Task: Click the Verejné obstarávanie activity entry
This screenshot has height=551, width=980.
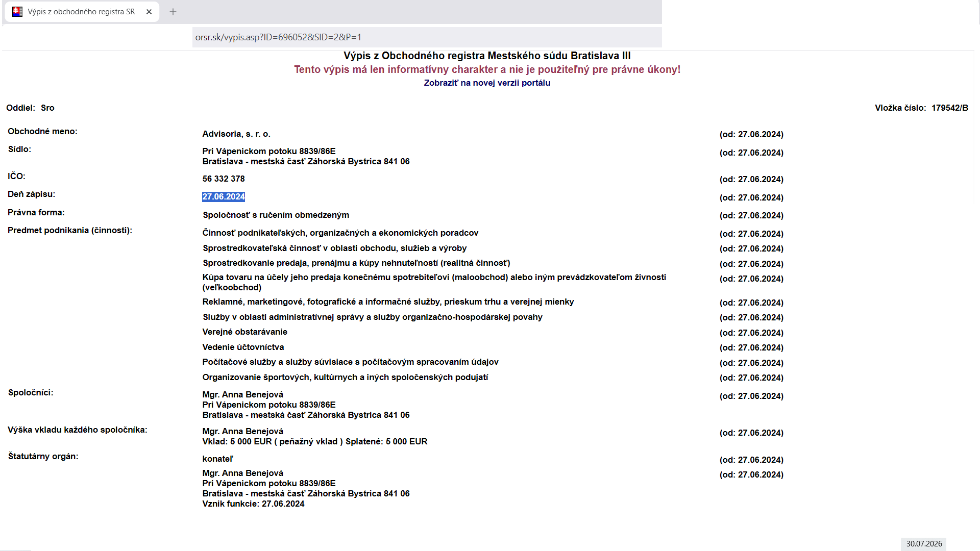Action: [x=245, y=332]
